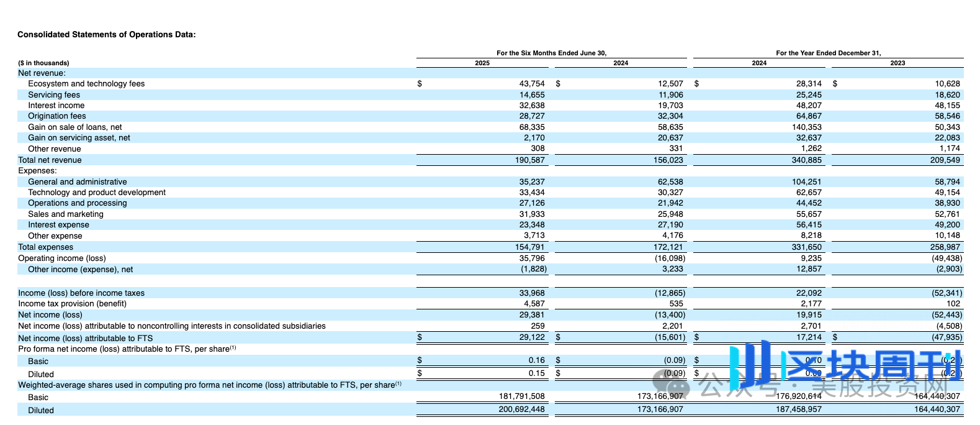Click the Sales and marketing row label
The width and height of the screenshot is (980, 425).
66,214
